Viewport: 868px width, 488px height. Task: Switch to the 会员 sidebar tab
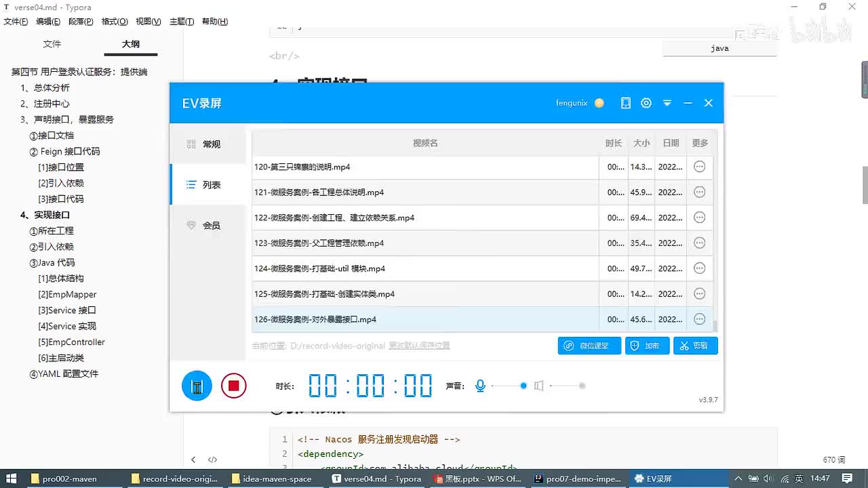point(208,225)
